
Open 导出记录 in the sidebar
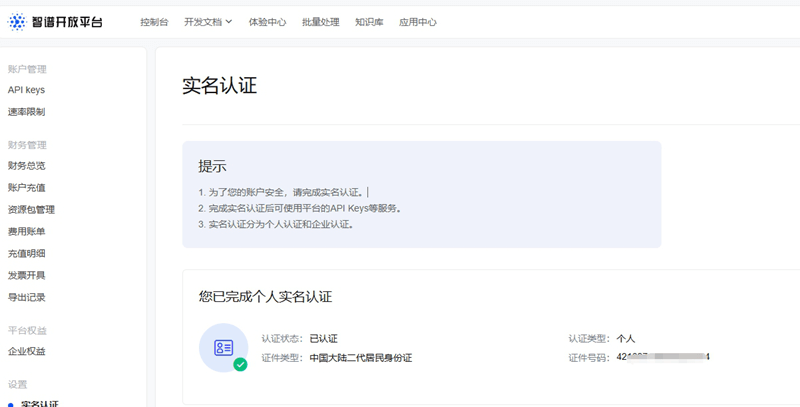pos(27,297)
